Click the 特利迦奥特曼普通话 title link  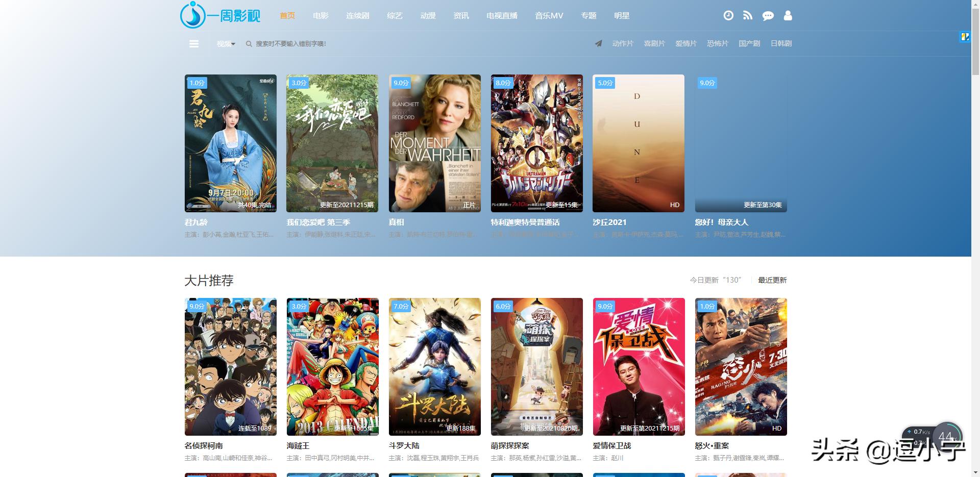pyautogui.click(x=525, y=222)
